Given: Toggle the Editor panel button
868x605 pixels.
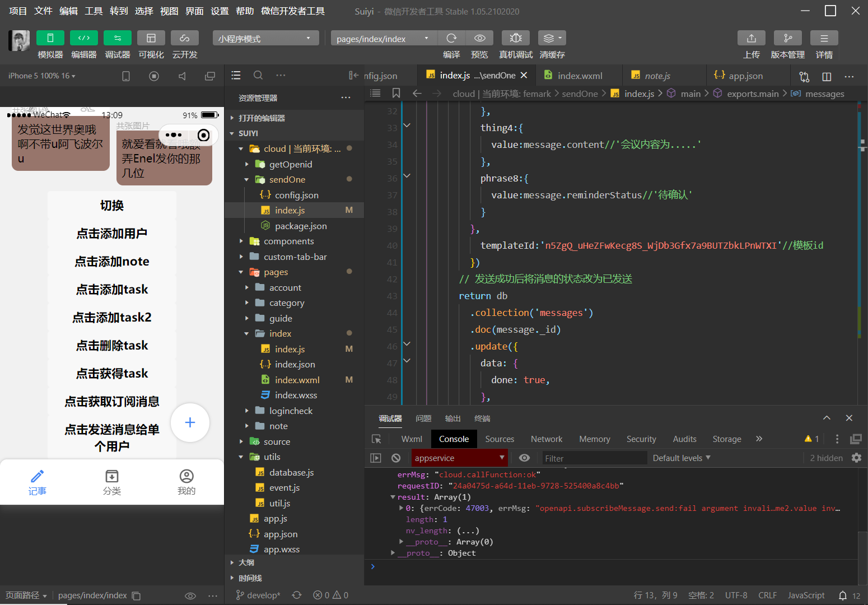Looking at the screenshot, I should tap(84, 38).
